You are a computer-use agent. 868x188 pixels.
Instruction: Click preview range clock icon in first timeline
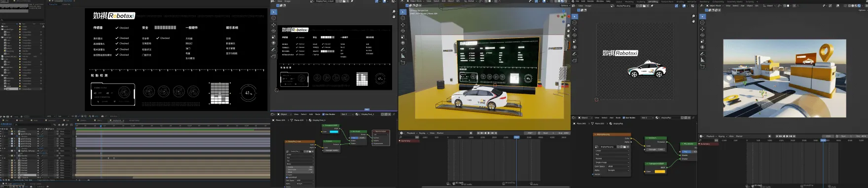[x=539, y=133]
